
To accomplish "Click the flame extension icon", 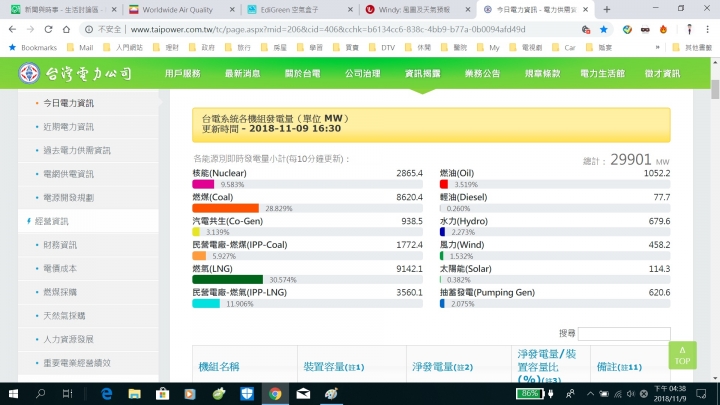I will point(663,29).
